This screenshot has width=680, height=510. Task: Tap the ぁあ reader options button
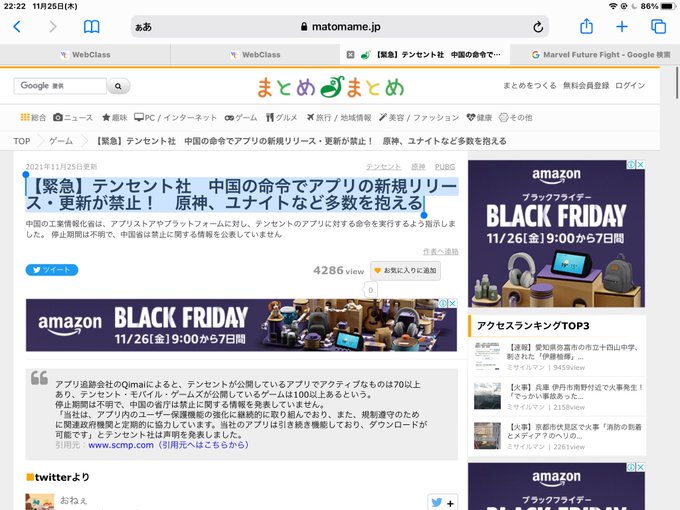coord(144,27)
